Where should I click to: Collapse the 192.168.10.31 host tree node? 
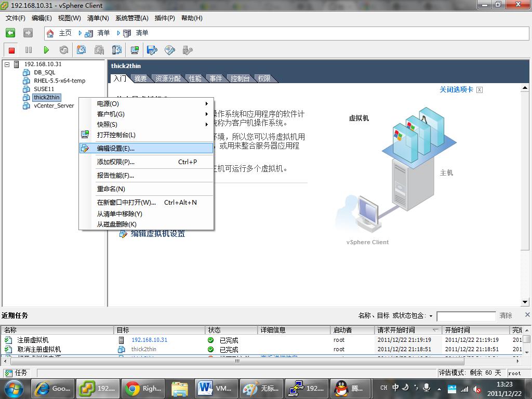click(x=7, y=64)
